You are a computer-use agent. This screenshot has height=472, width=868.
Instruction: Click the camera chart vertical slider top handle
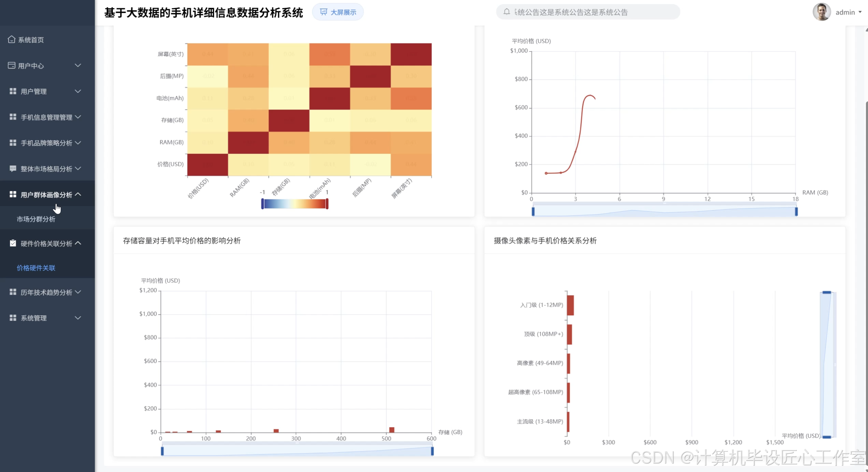[827, 292]
